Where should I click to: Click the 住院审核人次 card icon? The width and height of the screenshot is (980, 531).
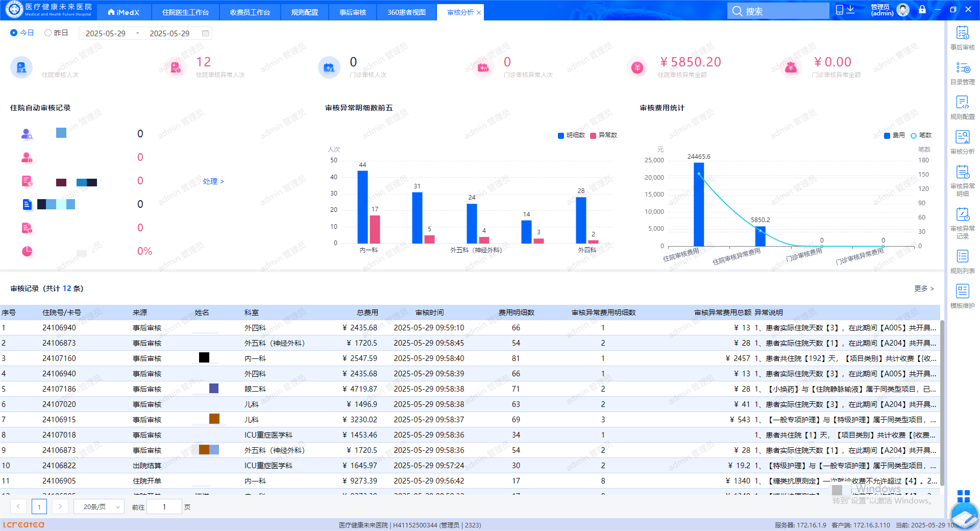coord(21,67)
